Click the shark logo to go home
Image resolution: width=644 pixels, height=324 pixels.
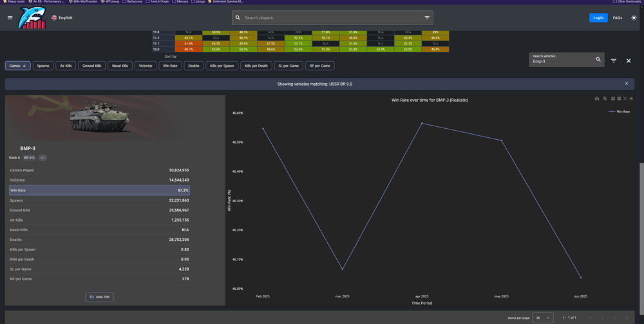32,18
